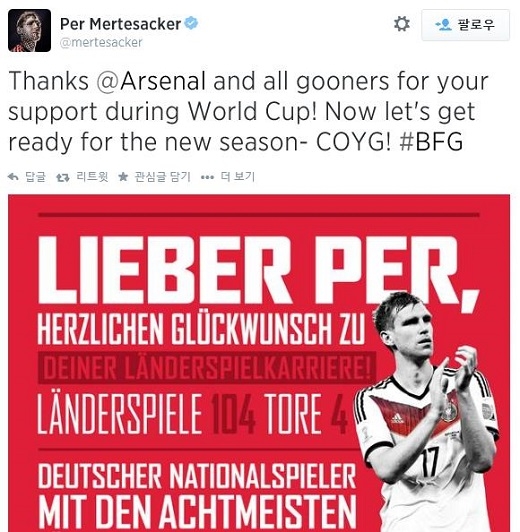Open the #BFG hashtag

431,141
